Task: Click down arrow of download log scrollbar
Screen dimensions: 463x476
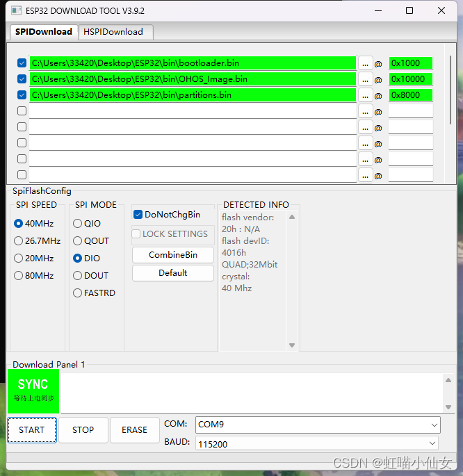Action: click(448, 407)
